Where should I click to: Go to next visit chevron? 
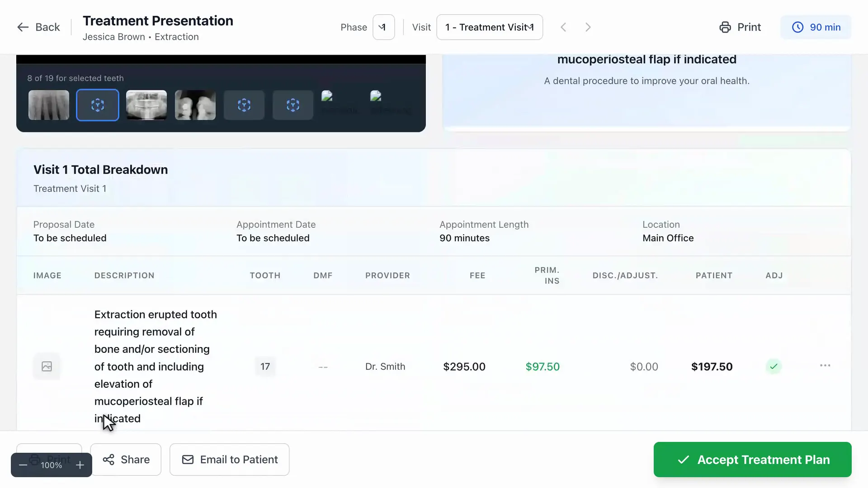(588, 27)
